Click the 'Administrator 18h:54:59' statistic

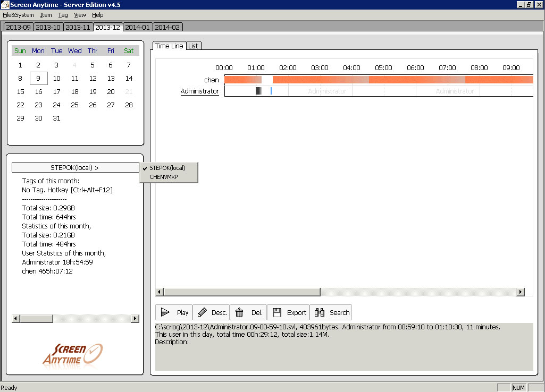click(x=57, y=262)
